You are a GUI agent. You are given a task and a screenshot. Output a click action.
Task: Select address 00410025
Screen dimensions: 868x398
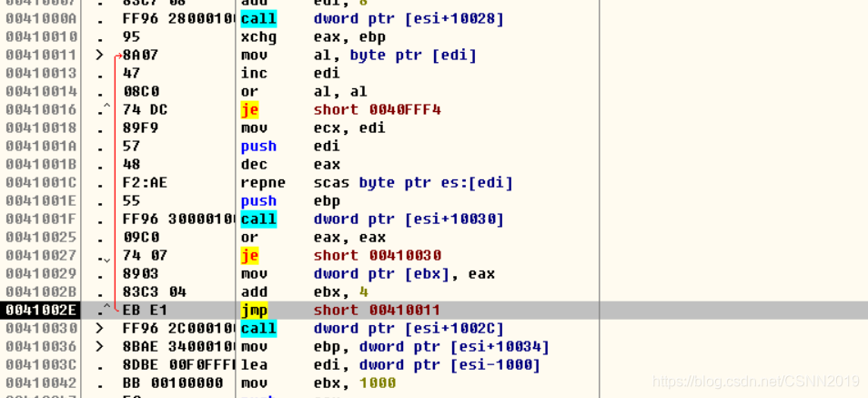click(41, 237)
